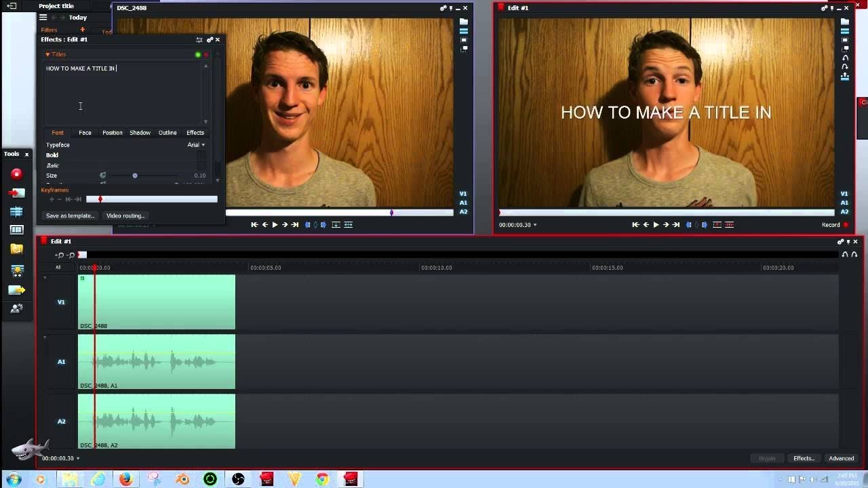Click the undo arrow on timeline
Image resolution: width=868 pixels, height=488 pixels.
pyautogui.click(x=845, y=255)
